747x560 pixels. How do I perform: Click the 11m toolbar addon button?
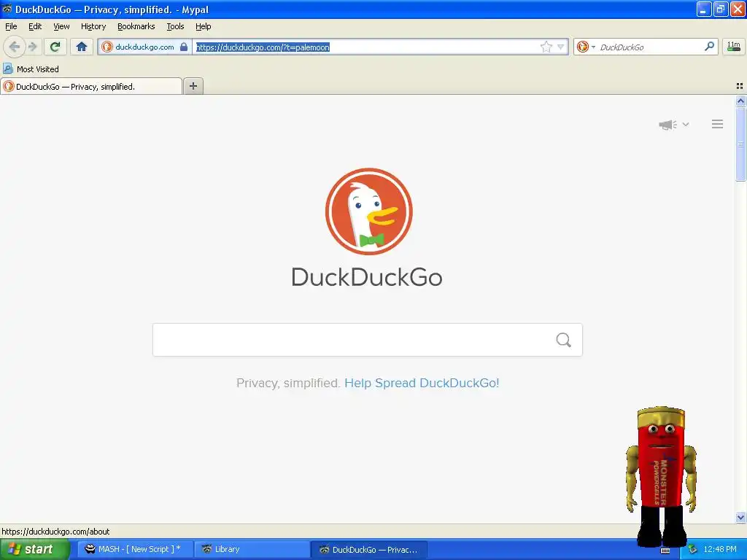(733, 47)
